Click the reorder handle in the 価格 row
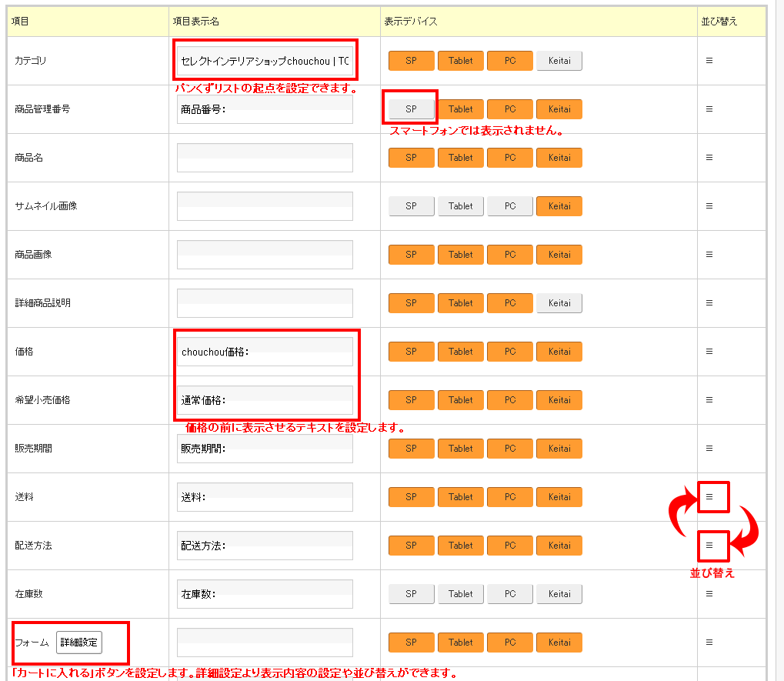Screen dimensions: 784x681 pyautogui.click(x=709, y=351)
